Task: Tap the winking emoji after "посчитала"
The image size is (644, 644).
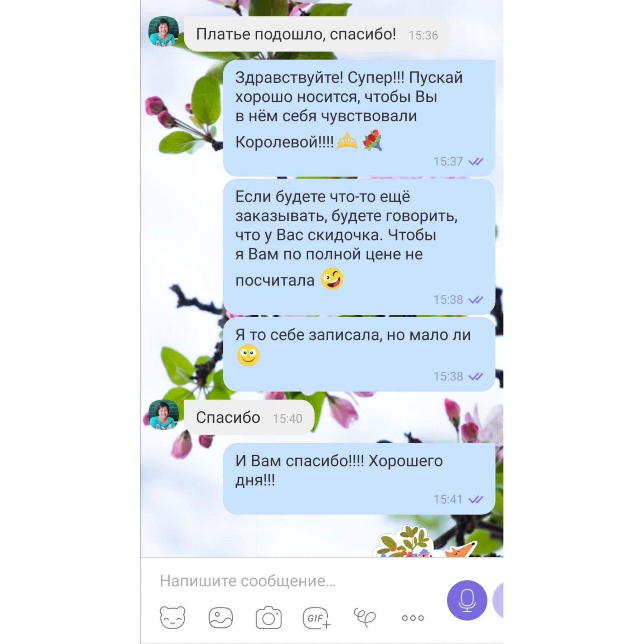Action: (x=332, y=278)
